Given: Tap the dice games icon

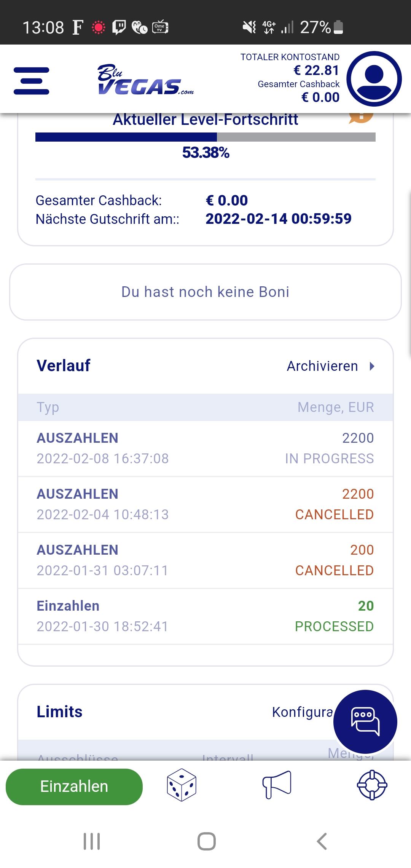Looking at the screenshot, I should coord(182,785).
